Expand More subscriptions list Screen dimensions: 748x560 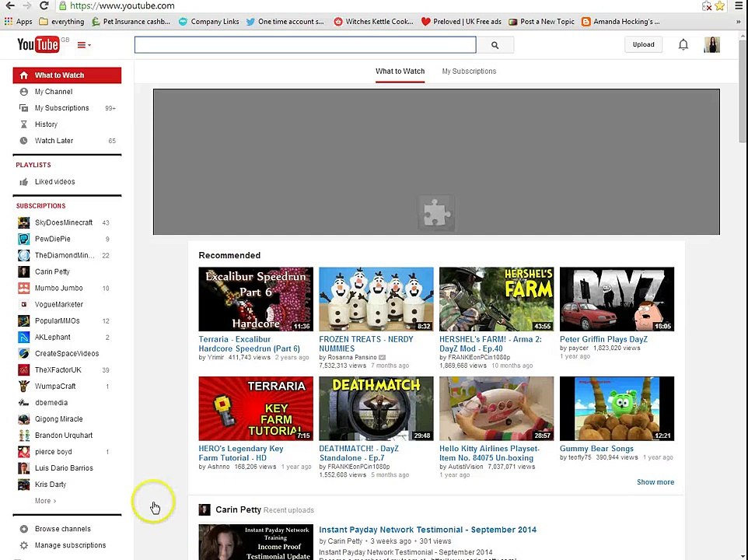point(45,501)
